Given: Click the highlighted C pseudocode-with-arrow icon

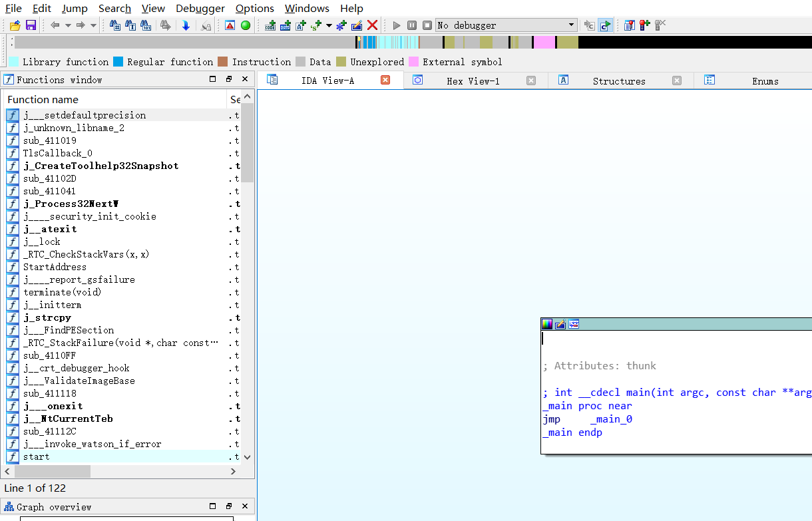Looking at the screenshot, I should tap(605, 25).
